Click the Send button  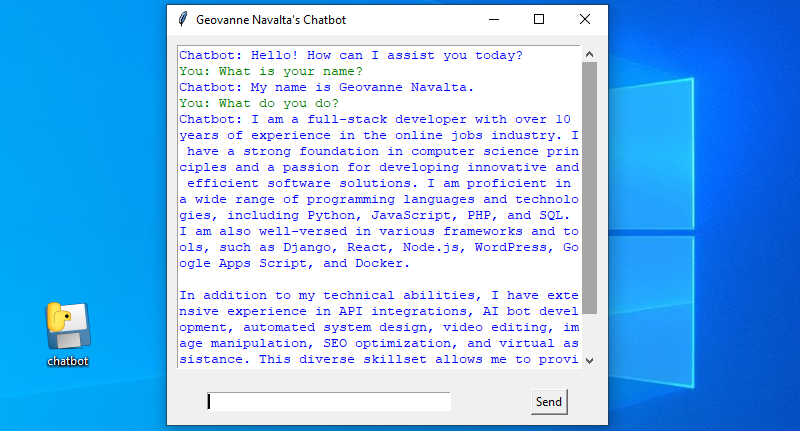[x=548, y=402]
